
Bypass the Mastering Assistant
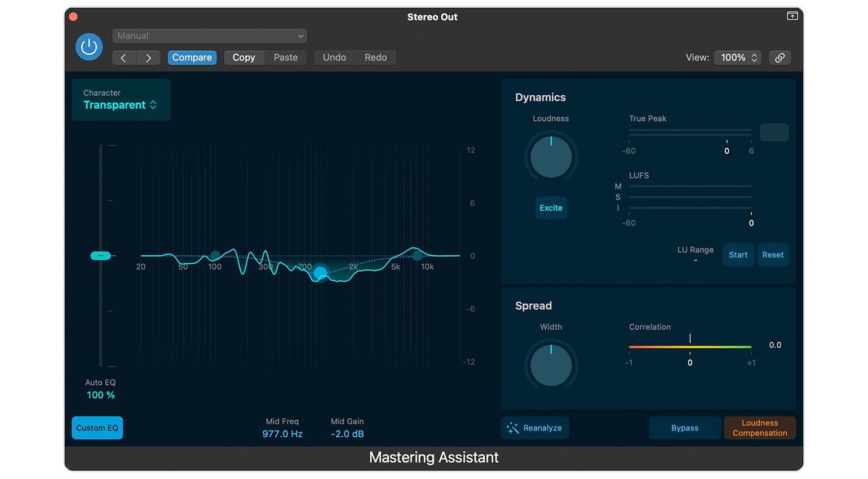click(684, 428)
